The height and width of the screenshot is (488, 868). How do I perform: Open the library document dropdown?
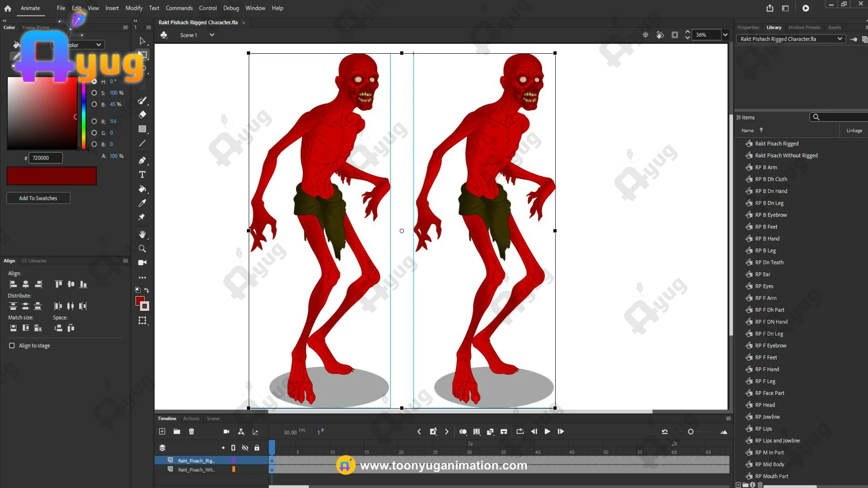tap(840, 39)
